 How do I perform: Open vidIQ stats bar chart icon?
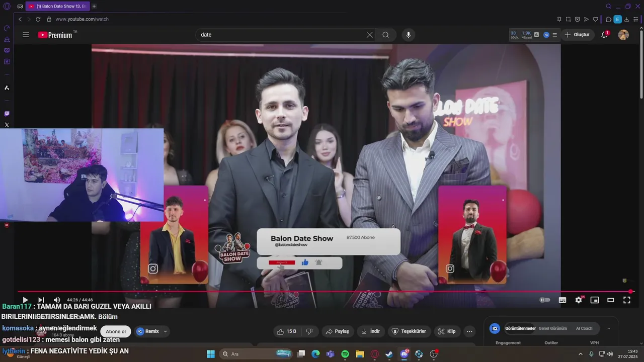point(536,35)
